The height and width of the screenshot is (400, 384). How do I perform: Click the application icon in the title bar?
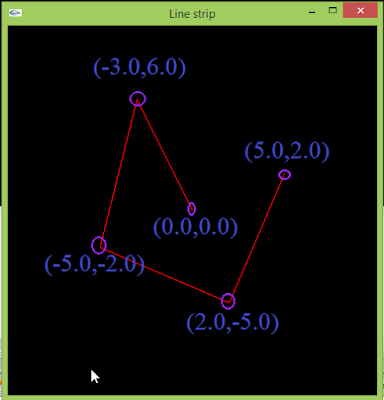tap(15, 13)
